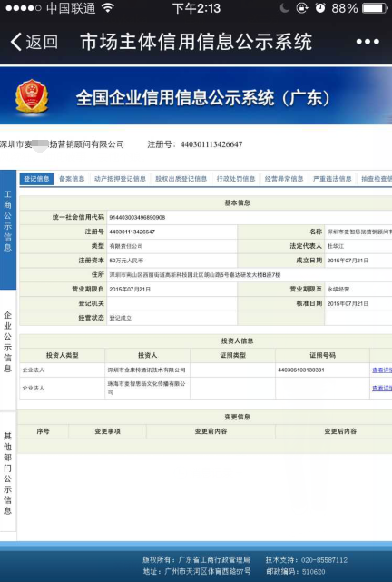The width and height of the screenshot is (392, 582).
Task: Click the 类型 value 有限责任公司
Action: 126,246
